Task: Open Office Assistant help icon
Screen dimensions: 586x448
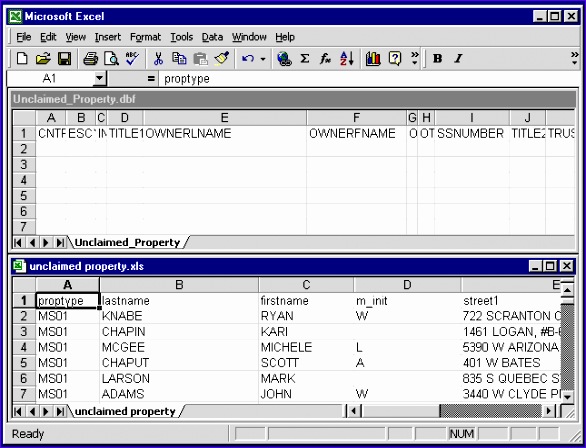Action: (395, 59)
